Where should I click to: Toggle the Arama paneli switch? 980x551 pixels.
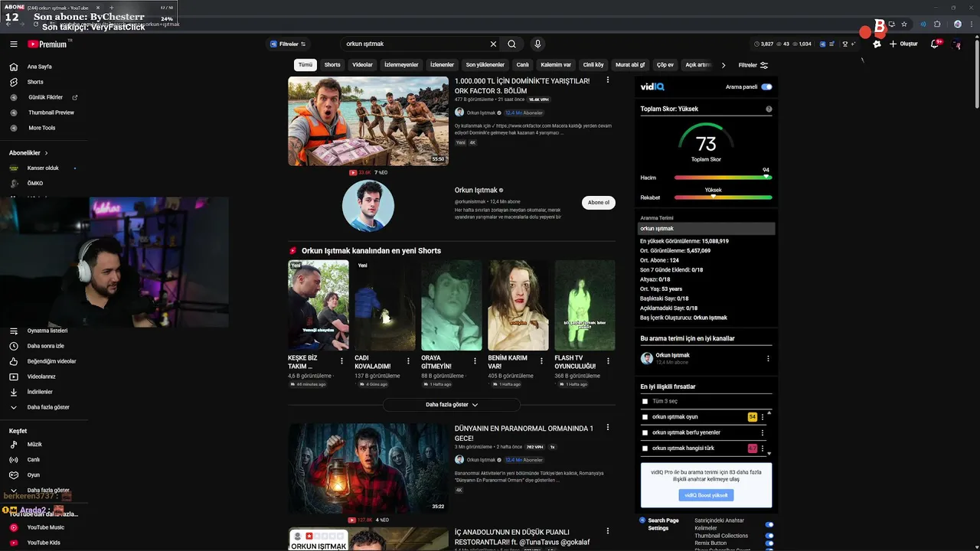[766, 87]
